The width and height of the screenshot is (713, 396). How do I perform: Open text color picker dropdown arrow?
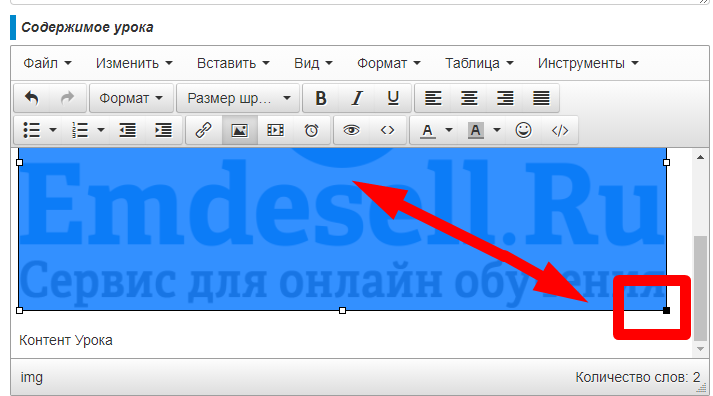click(449, 130)
